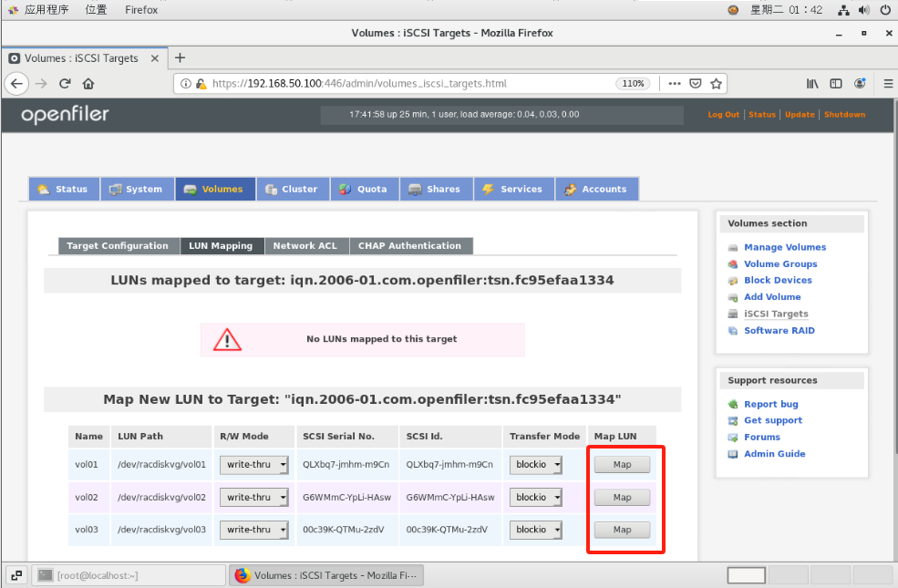Open the Firefox account icon
Screen dimensions: 898x588
coord(860,84)
